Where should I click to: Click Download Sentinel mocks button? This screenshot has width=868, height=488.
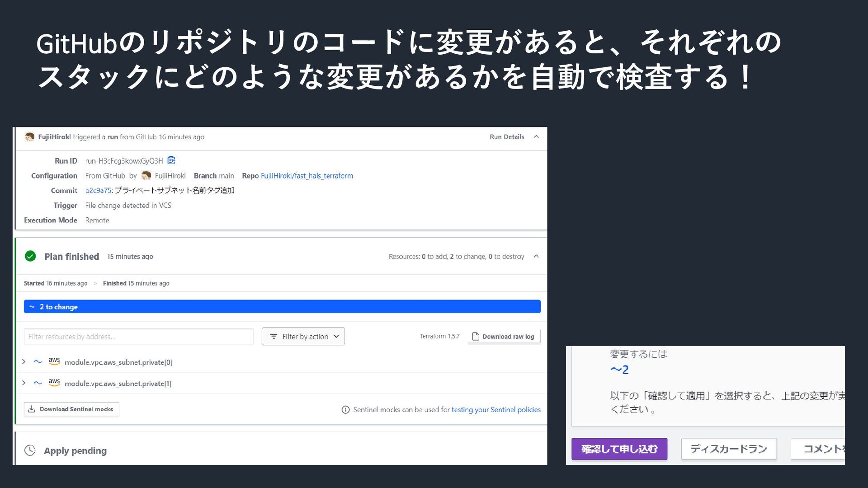pos(71,409)
